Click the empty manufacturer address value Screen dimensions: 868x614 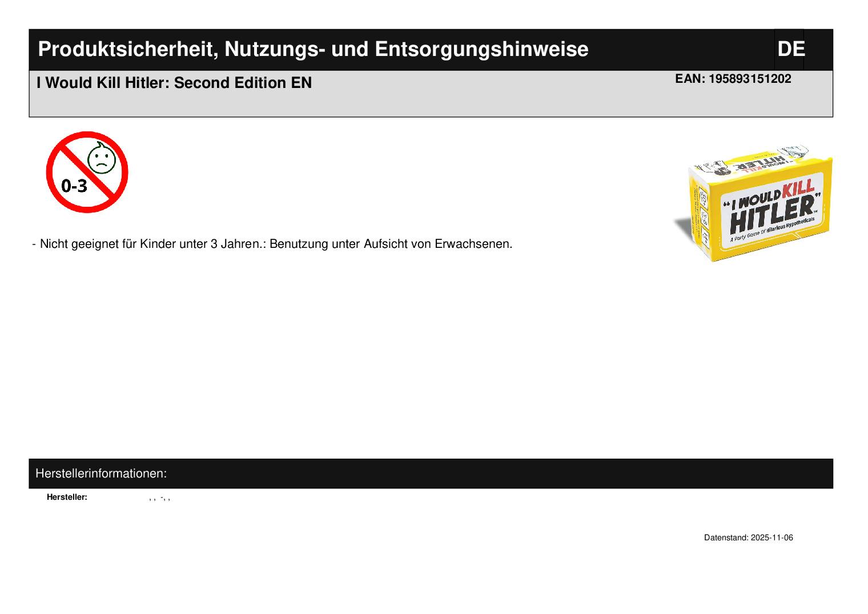click(160, 498)
